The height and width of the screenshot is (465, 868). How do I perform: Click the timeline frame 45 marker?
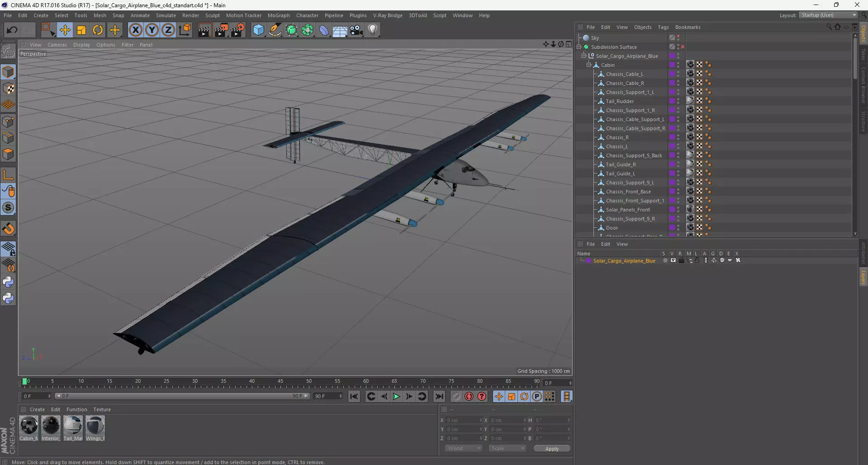280,382
